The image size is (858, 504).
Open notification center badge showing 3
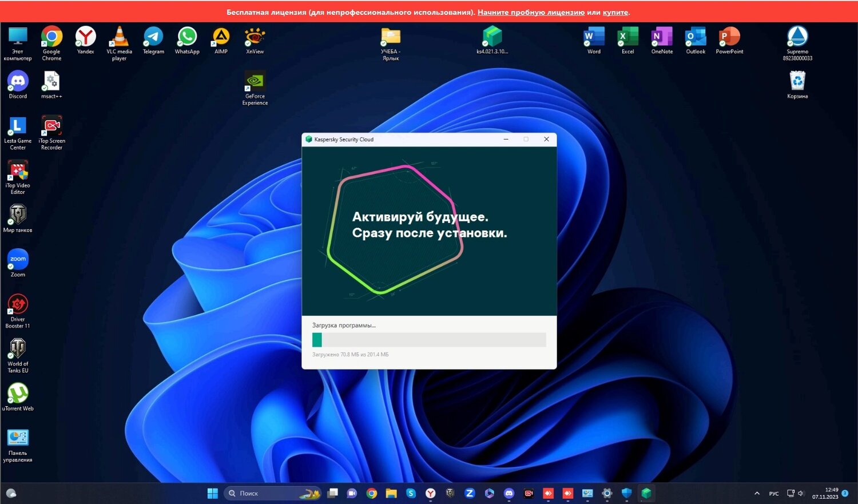845,493
